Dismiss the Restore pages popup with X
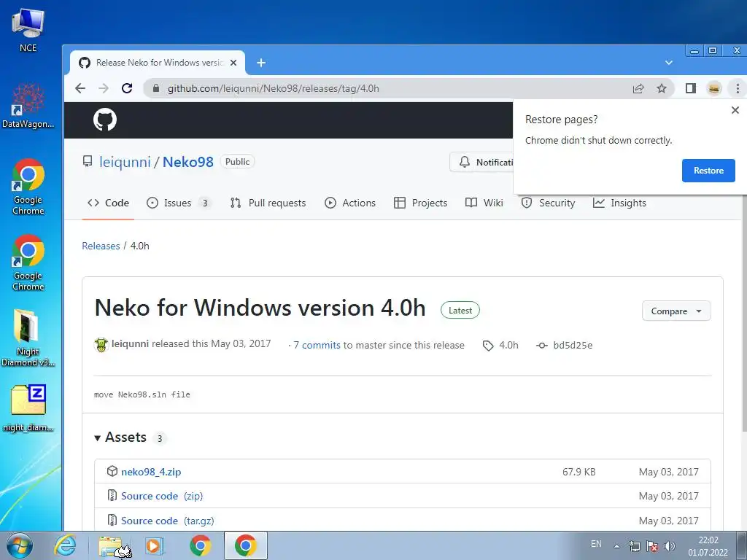The image size is (747, 560). point(735,110)
